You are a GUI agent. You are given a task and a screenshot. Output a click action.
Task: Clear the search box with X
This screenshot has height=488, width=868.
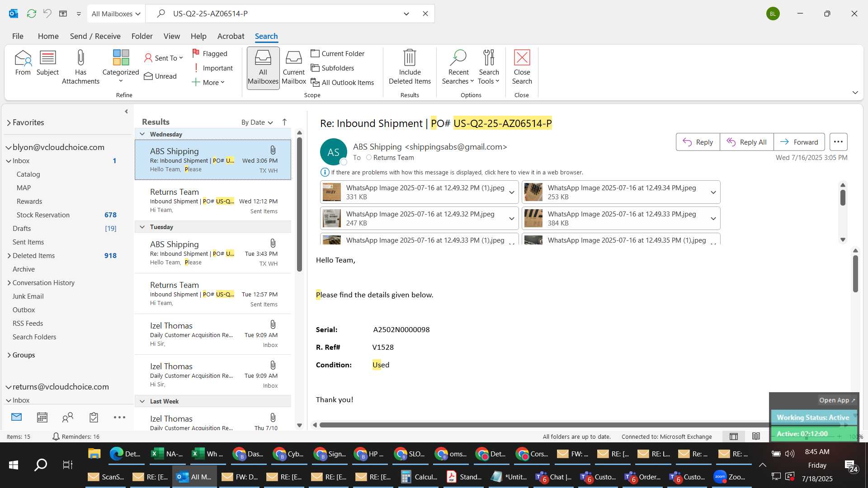[x=425, y=14]
